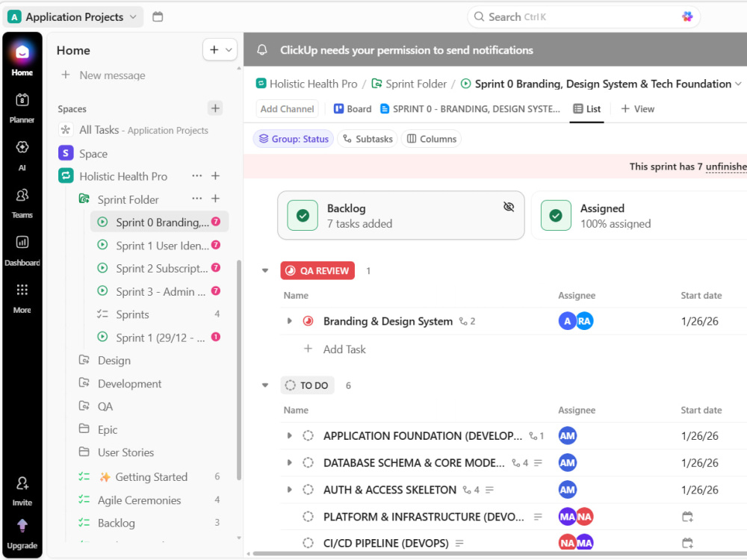Click the All Tasks asterisk icon
The image size is (747, 560).
[66, 129]
